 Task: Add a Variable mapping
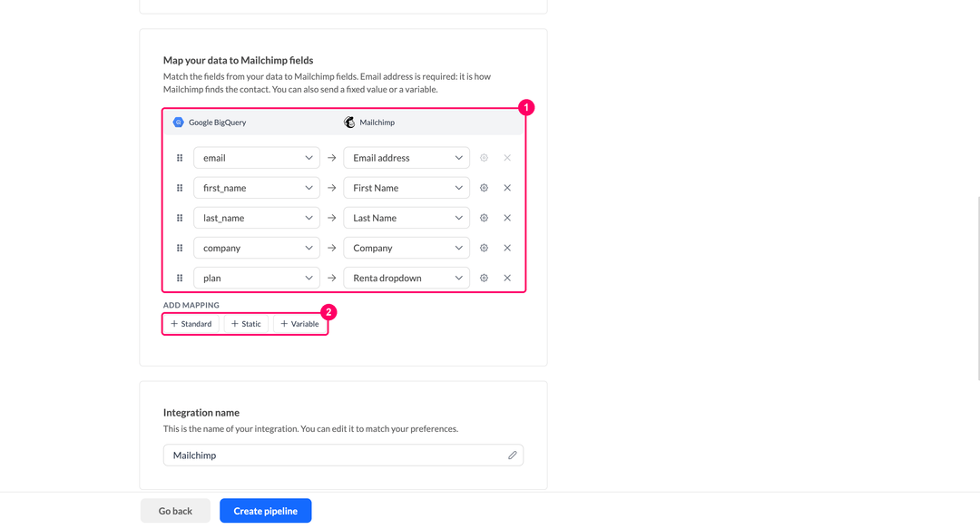point(300,324)
